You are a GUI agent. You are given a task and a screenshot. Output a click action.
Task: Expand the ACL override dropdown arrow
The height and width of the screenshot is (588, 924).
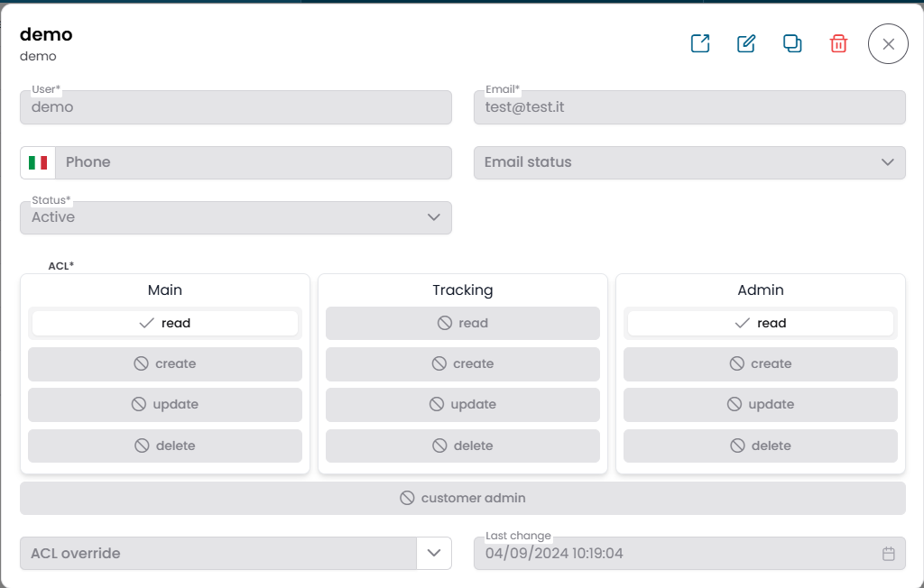click(433, 554)
